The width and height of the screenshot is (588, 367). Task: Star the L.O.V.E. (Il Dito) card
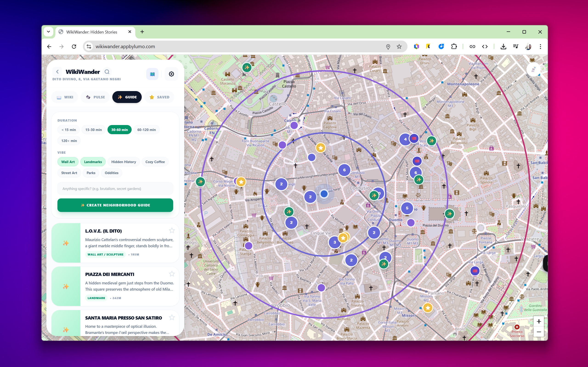172,230
